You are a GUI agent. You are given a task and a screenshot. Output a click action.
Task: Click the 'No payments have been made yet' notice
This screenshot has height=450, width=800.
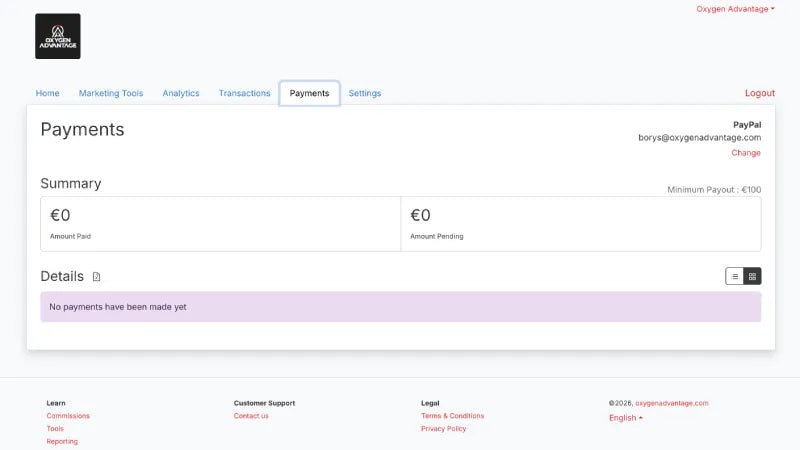click(x=401, y=307)
